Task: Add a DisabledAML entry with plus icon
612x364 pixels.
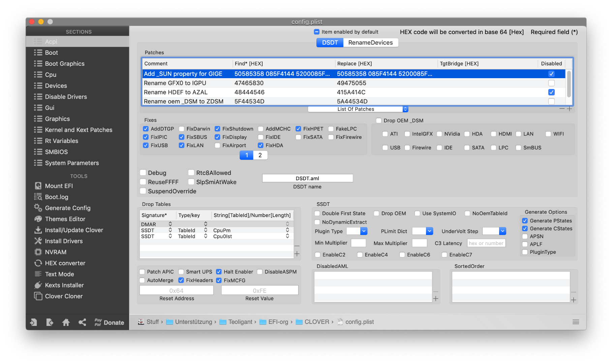Action: (x=436, y=299)
